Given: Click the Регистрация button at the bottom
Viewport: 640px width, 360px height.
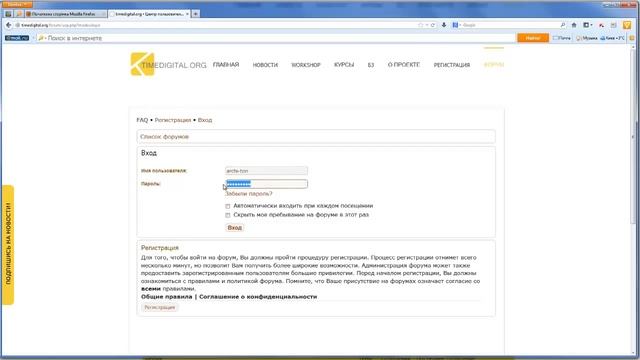Looking at the screenshot, I should coord(160,307).
